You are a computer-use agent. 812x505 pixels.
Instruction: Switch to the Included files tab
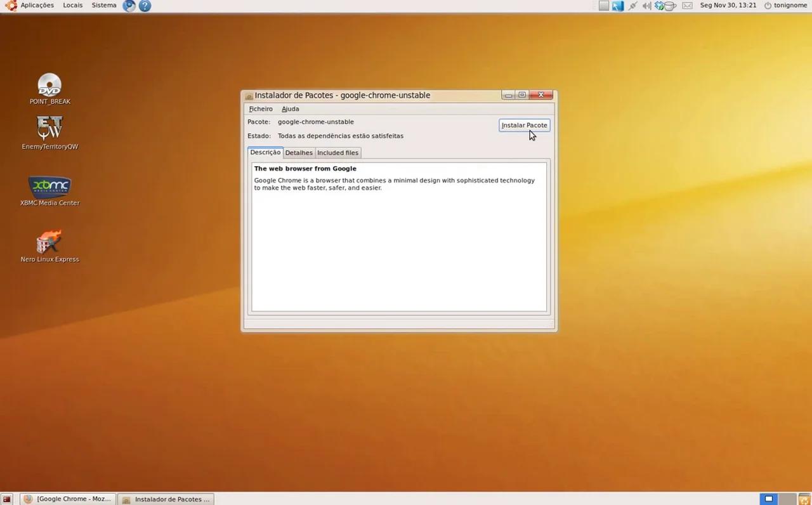[337, 152]
